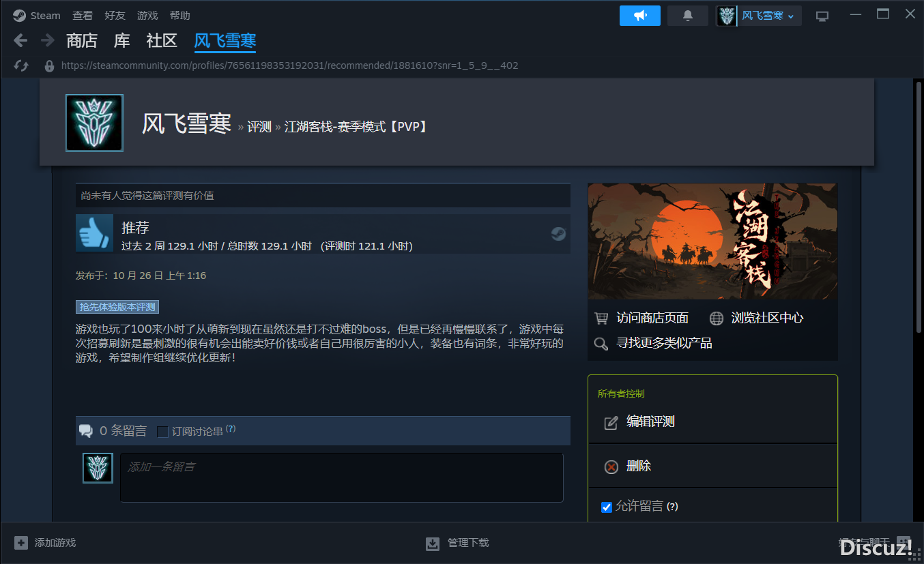Click the 所有者控制 heading
Viewport: 924px width, 564px height.
click(x=621, y=394)
